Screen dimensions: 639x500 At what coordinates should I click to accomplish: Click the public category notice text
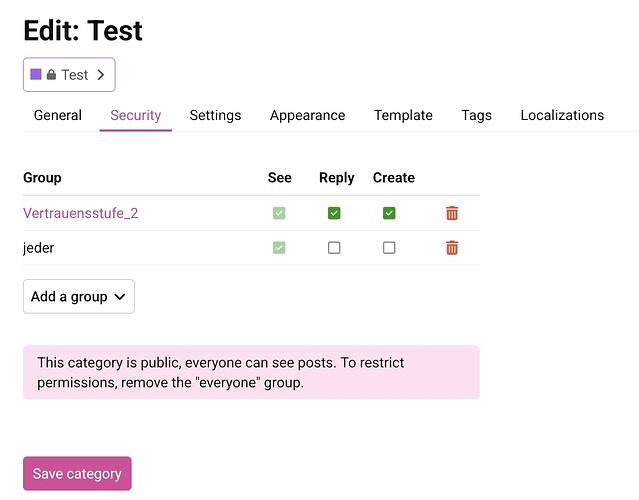220,372
